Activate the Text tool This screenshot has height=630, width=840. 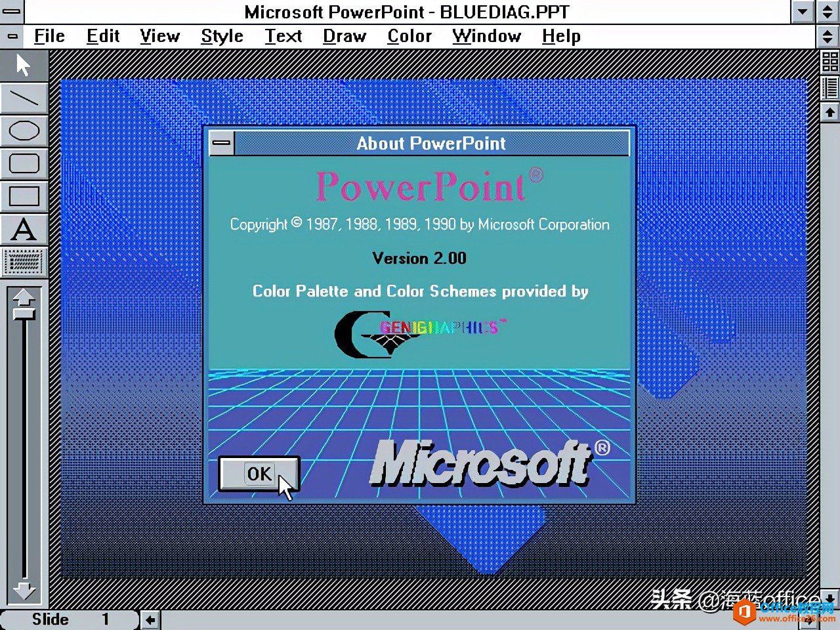click(24, 230)
